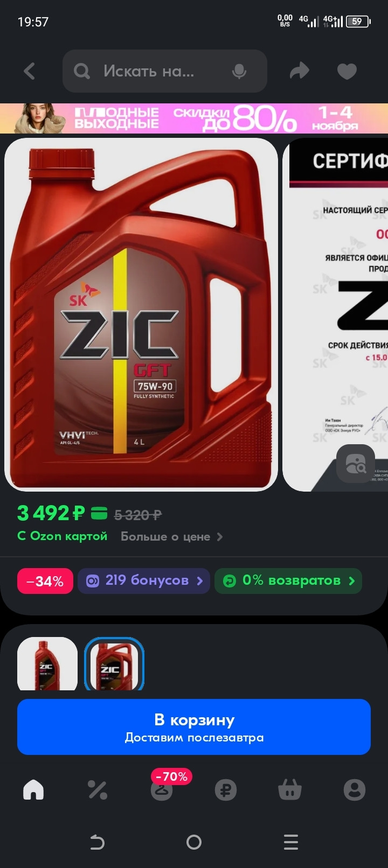Tap the microphone voice search icon
This screenshot has height=868, width=388.
(x=239, y=71)
